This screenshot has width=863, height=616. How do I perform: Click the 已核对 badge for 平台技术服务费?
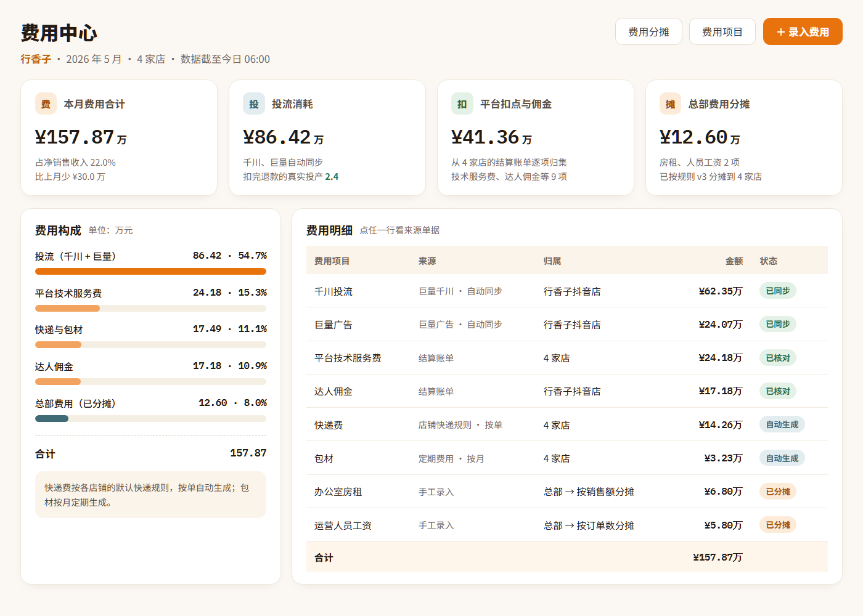[x=778, y=357]
